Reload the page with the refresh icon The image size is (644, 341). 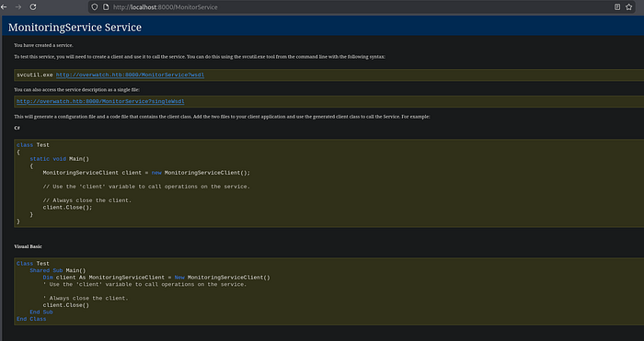33,7
